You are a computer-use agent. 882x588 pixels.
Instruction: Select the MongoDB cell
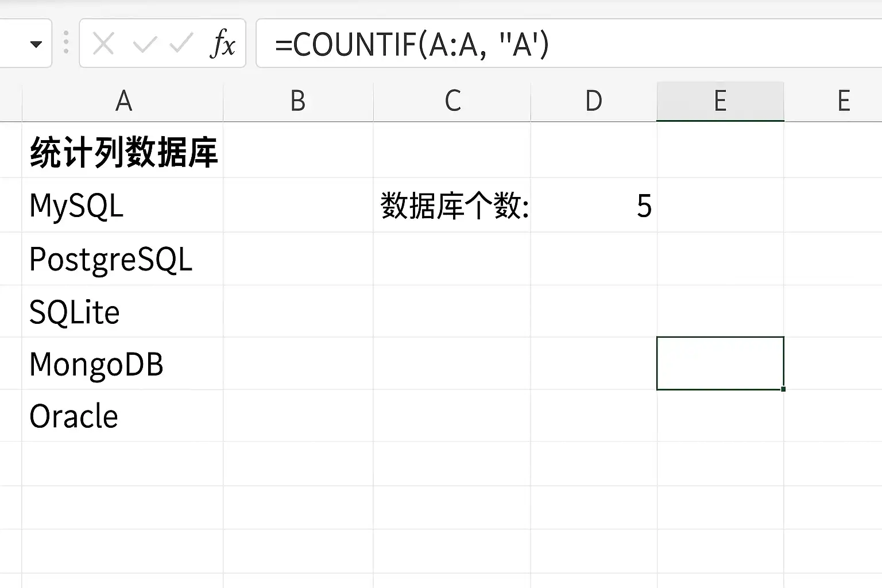[x=123, y=363]
